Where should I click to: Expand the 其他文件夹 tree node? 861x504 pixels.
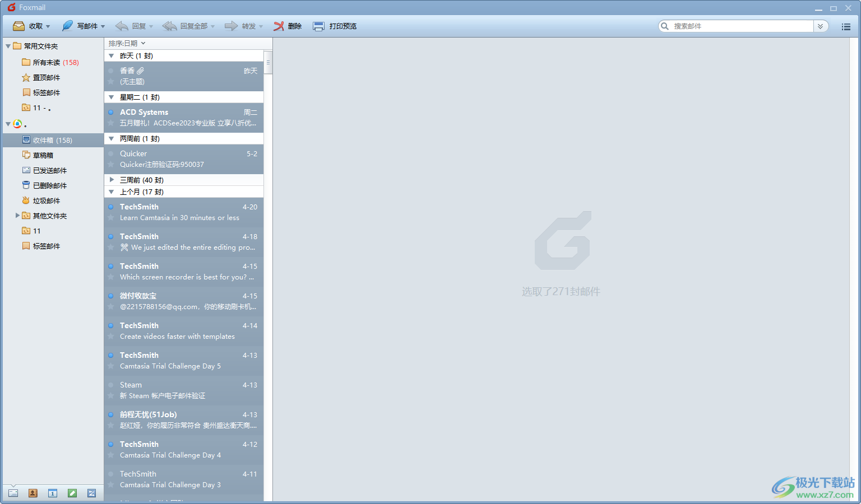click(x=17, y=215)
